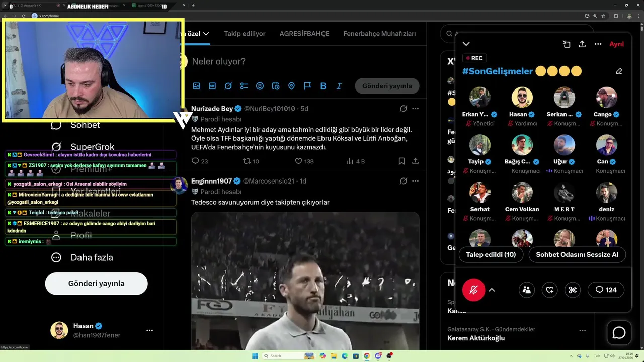Edit the Space title with pencil icon
Screen dimensions: 644x362
(x=619, y=71)
